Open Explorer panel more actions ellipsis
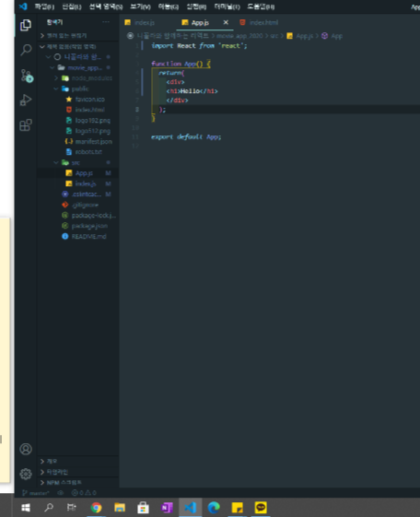This screenshot has width=420, height=517. tap(106, 22)
